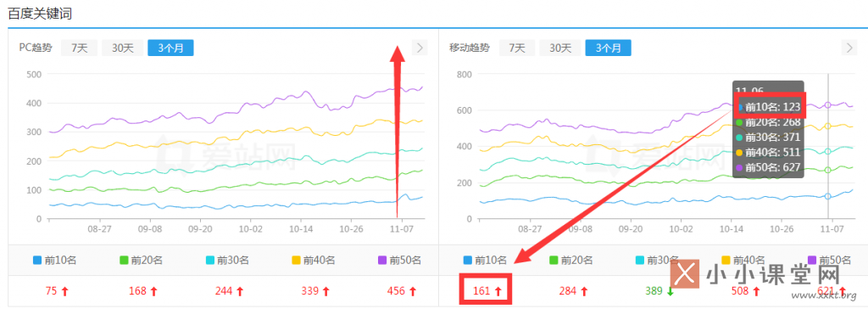
Task: Select 7天 tab in 移动趋势 chart
Action: [x=517, y=48]
